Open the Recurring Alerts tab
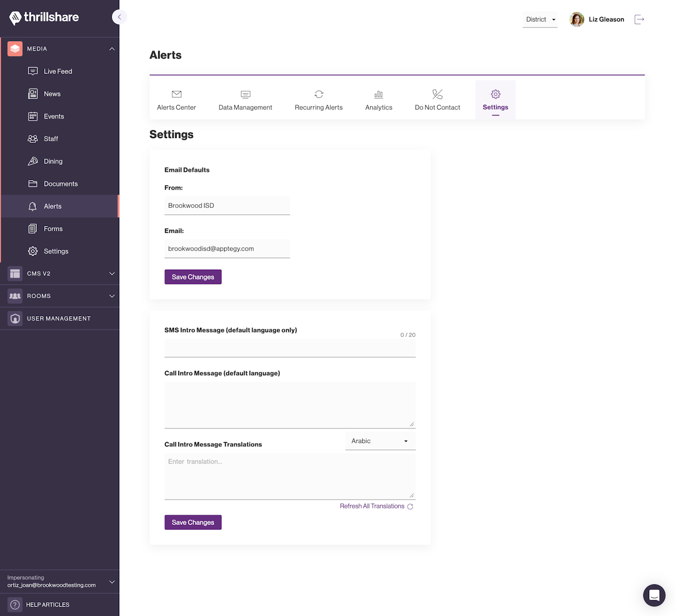This screenshot has height=616, width=675. [x=319, y=100]
